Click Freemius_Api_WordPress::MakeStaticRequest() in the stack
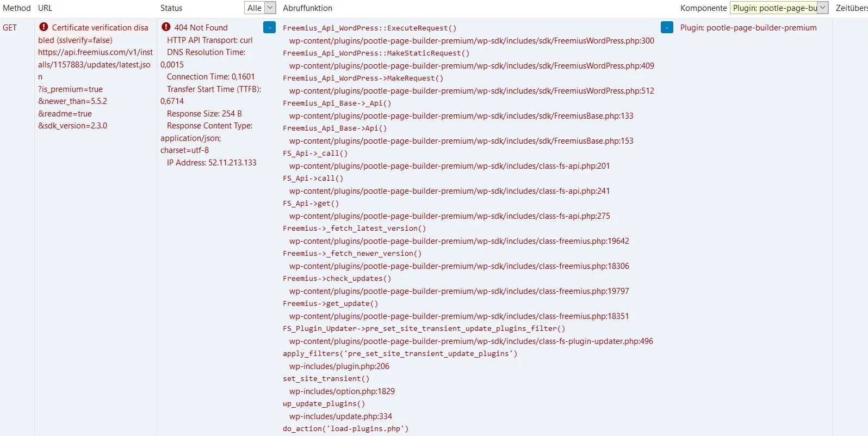The image size is (868, 436). pyautogui.click(x=376, y=53)
